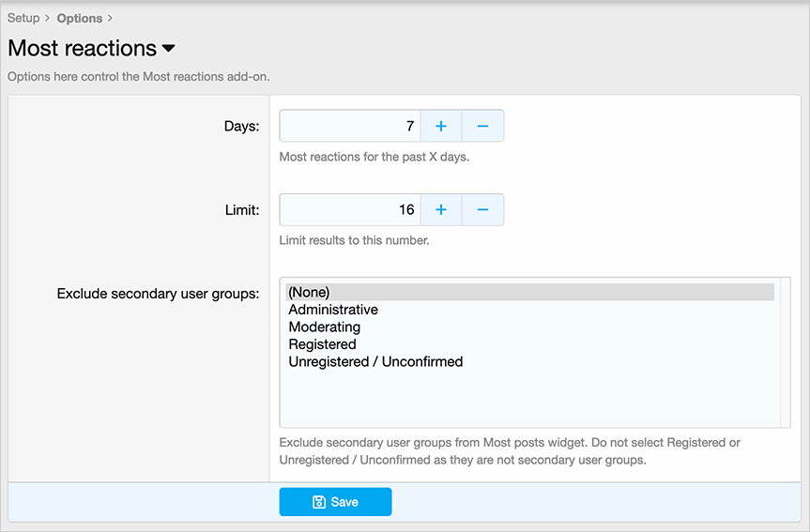The width and height of the screenshot is (810, 532).
Task: Select the Unregistered / Unconfirmed option
Action: tap(375, 361)
